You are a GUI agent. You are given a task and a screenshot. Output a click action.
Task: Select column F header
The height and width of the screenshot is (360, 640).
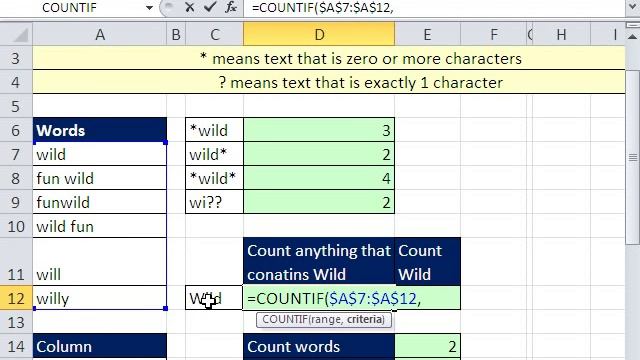click(x=493, y=34)
